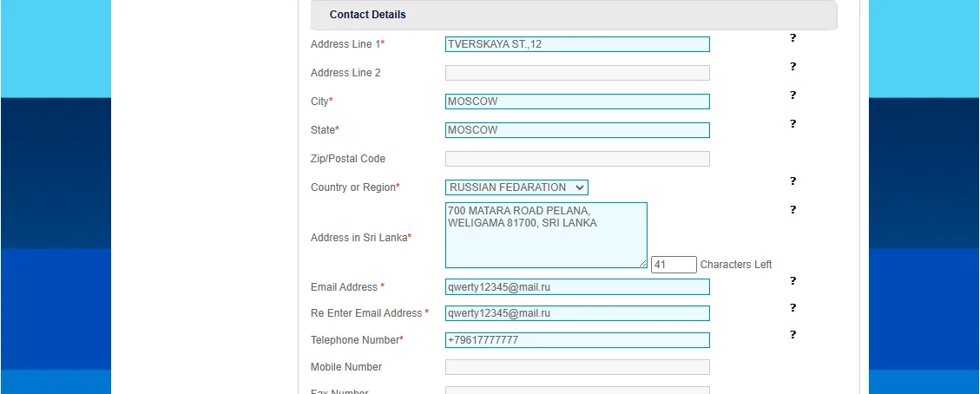980x394 pixels.
Task: Open the Country or Region dropdown
Action: click(x=516, y=187)
